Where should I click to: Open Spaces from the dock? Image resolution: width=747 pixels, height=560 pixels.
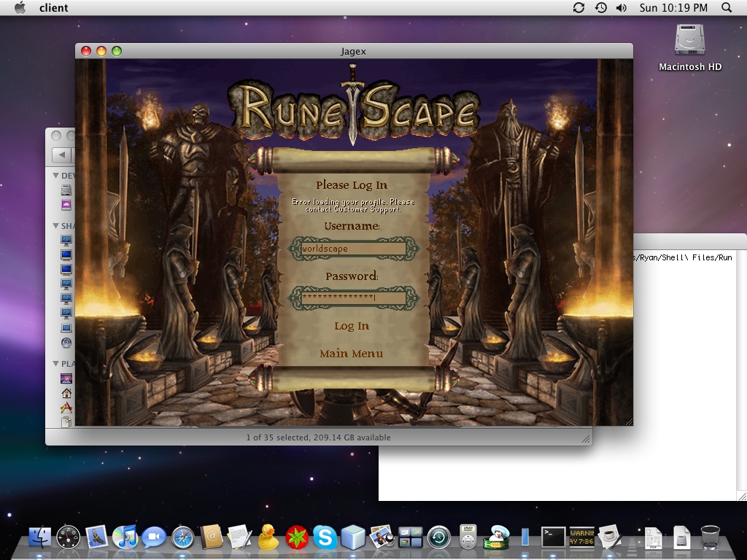tap(410, 537)
